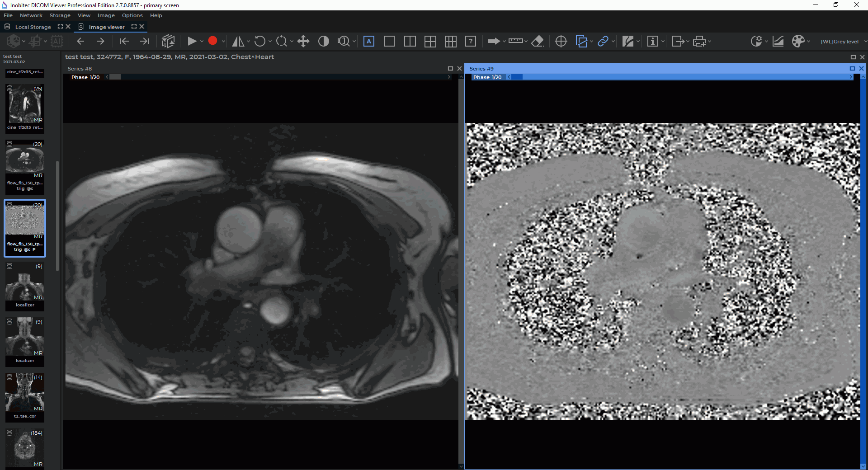Open the Help menu

point(156,15)
